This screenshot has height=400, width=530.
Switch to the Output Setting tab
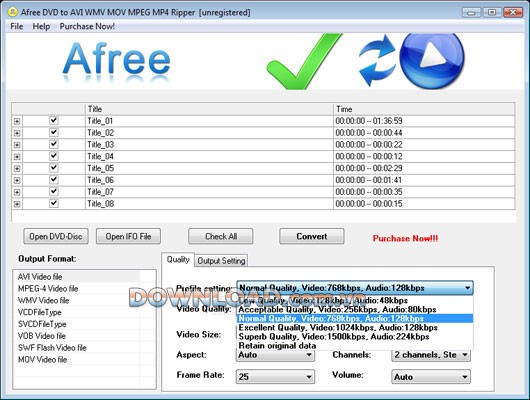(221, 261)
